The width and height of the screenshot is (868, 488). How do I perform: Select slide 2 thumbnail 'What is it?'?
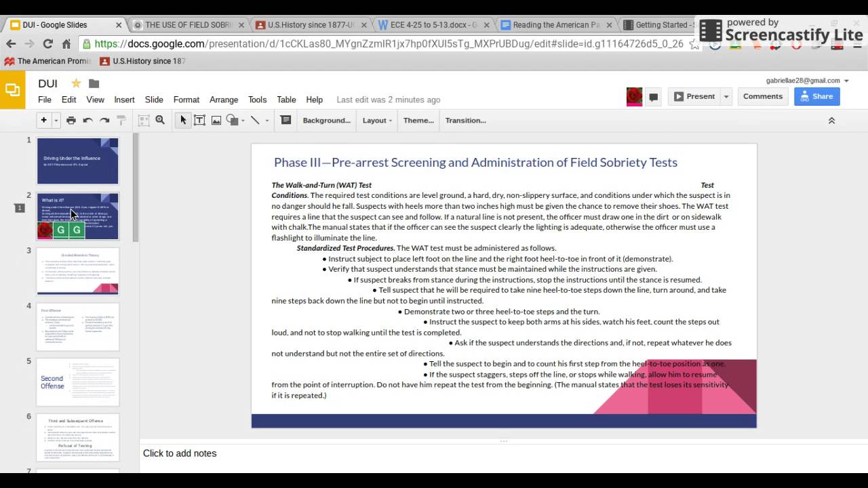[x=77, y=216]
